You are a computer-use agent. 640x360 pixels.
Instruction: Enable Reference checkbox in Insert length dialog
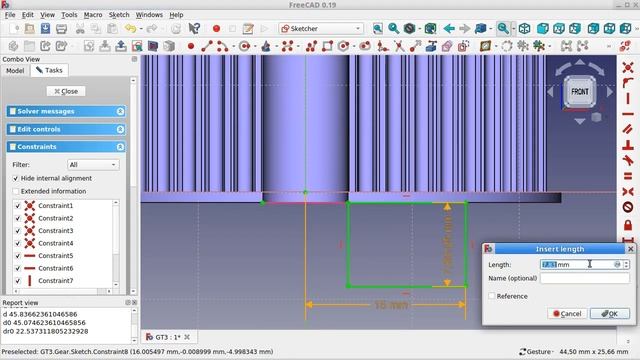click(x=492, y=296)
